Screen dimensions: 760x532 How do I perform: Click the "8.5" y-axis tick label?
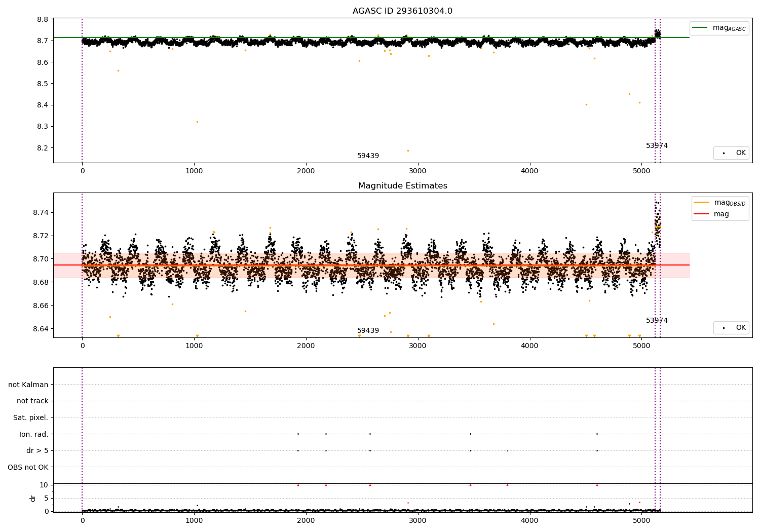point(43,84)
